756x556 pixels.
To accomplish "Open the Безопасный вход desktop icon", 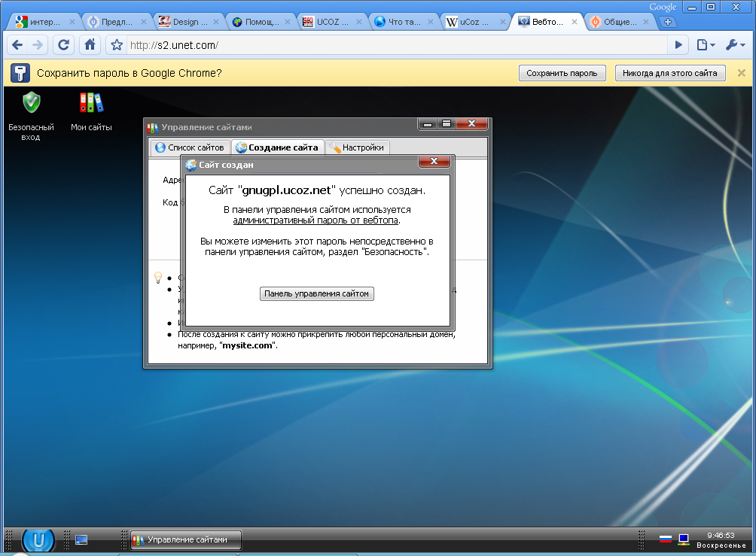I will coord(32,116).
